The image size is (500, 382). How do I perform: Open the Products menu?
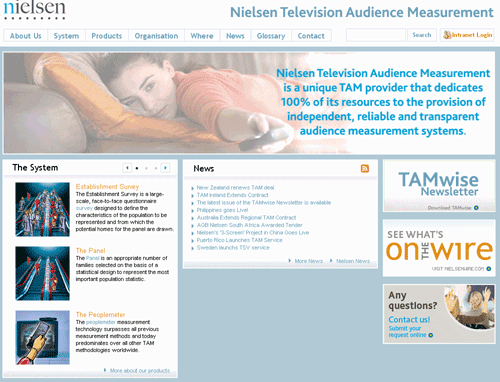click(107, 36)
